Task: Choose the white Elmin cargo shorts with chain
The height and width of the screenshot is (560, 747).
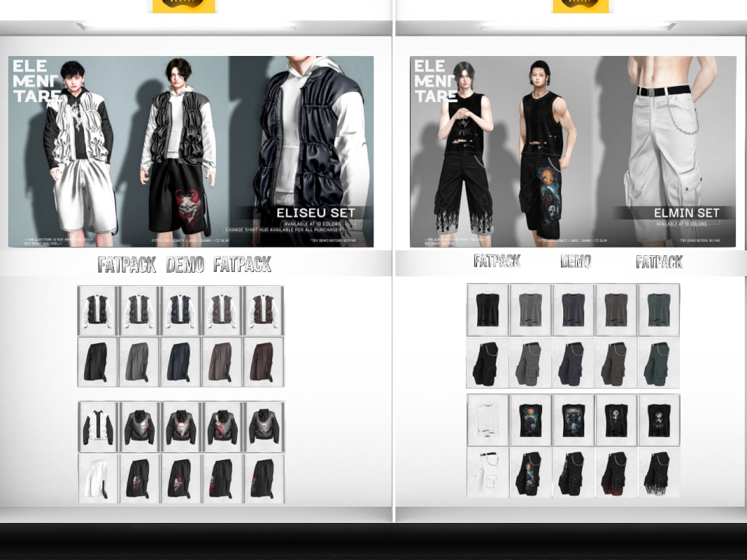Action: click(488, 472)
